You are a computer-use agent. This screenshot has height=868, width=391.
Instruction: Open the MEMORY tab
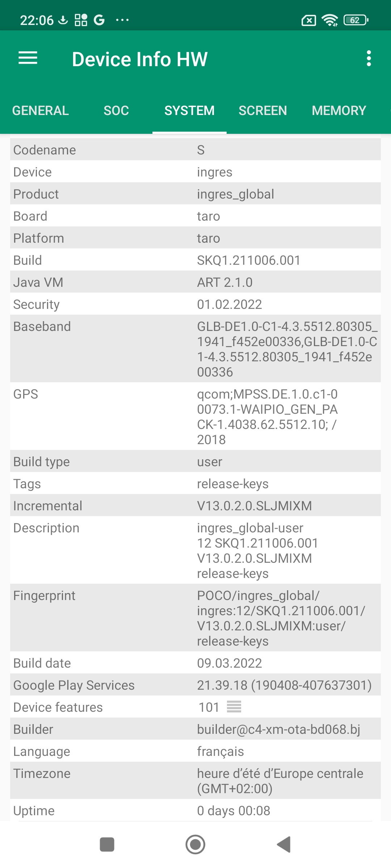coord(339,111)
